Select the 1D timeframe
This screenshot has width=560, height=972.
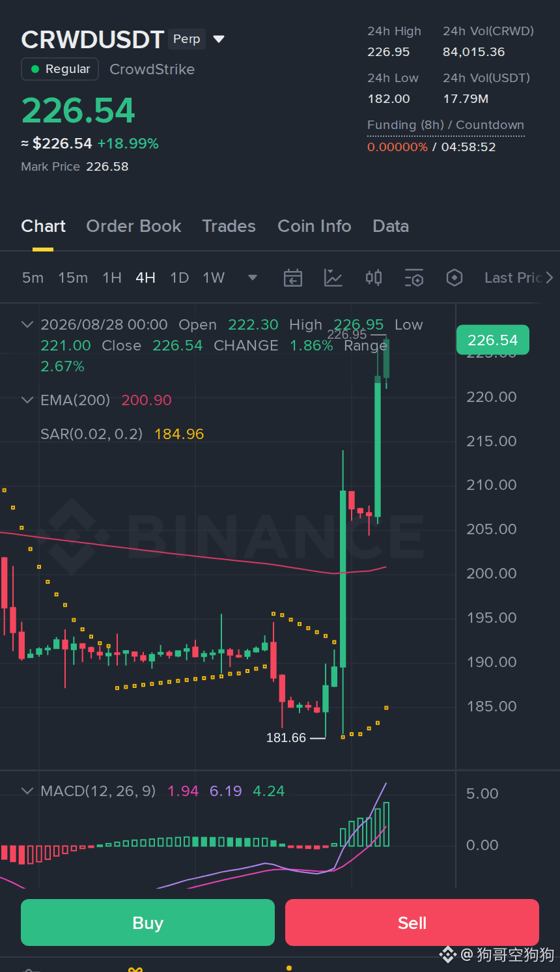179,278
